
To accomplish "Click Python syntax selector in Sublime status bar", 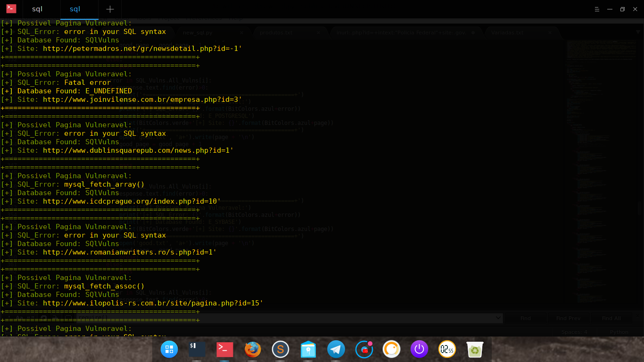I will 619,332.
